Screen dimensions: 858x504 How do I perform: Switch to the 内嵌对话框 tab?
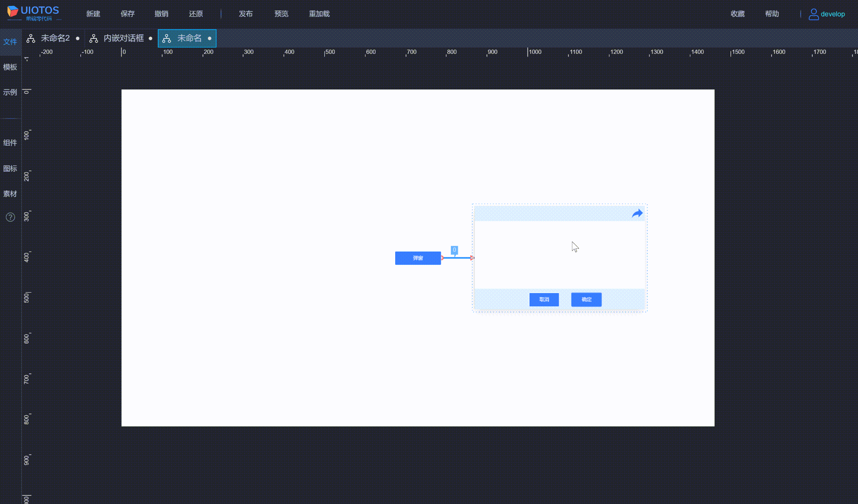tap(123, 38)
